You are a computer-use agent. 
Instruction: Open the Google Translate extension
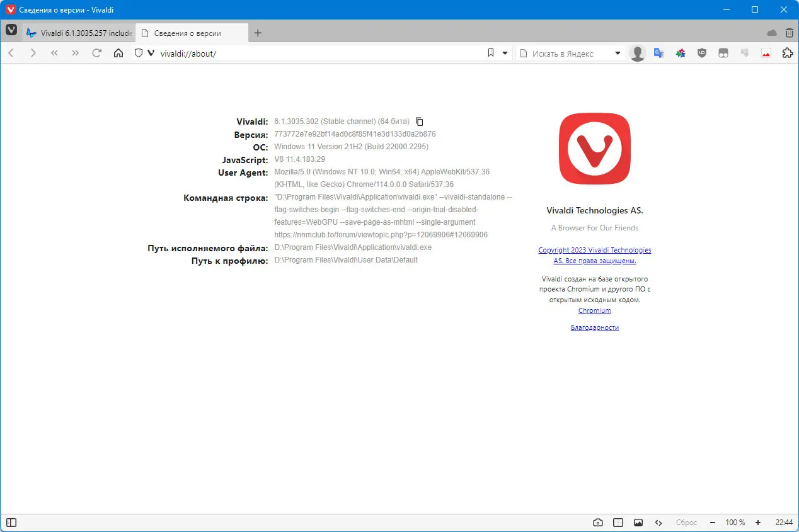pos(658,53)
